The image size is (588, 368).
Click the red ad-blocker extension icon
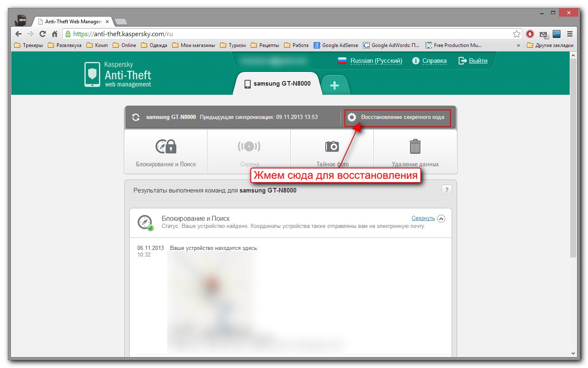tap(530, 34)
